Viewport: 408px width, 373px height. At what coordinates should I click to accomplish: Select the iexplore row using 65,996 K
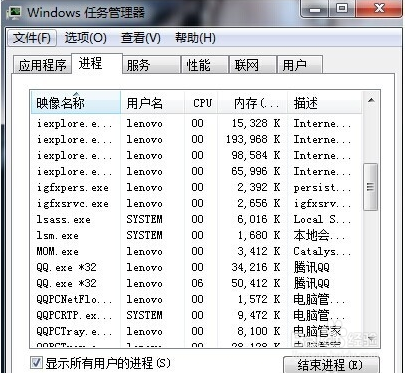point(196,171)
